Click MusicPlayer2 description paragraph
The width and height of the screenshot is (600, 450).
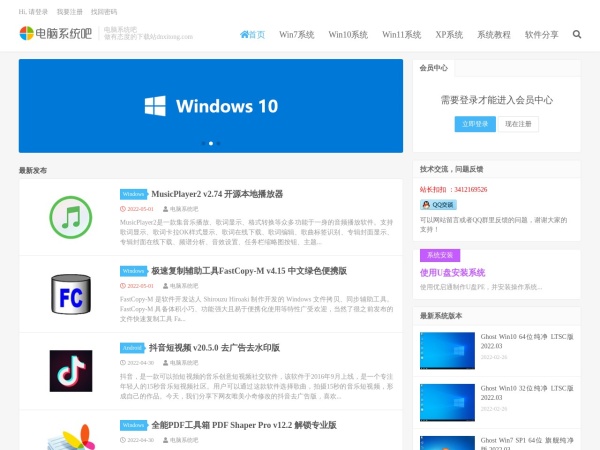coord(257,232)
